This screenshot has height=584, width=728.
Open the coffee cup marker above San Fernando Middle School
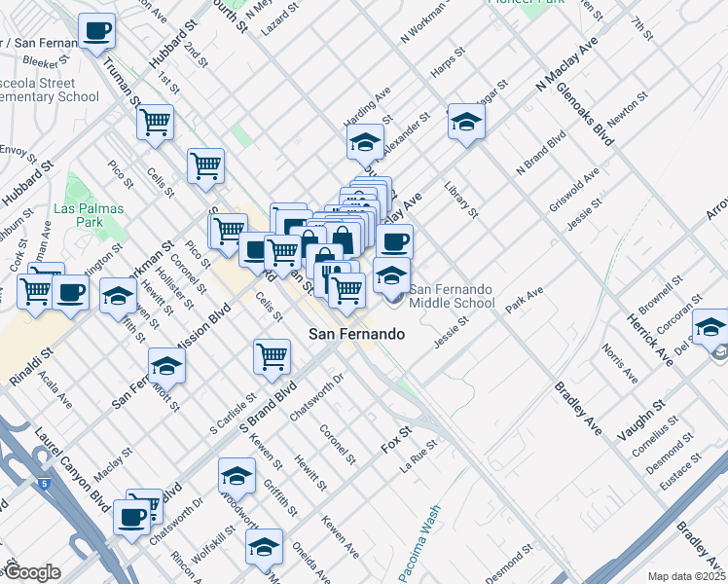pos(394,242)
